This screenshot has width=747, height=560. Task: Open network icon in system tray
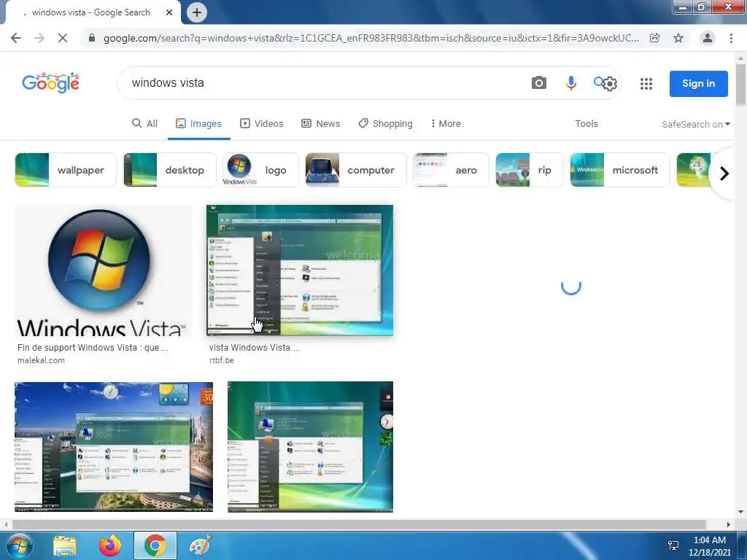click(673, 545)
